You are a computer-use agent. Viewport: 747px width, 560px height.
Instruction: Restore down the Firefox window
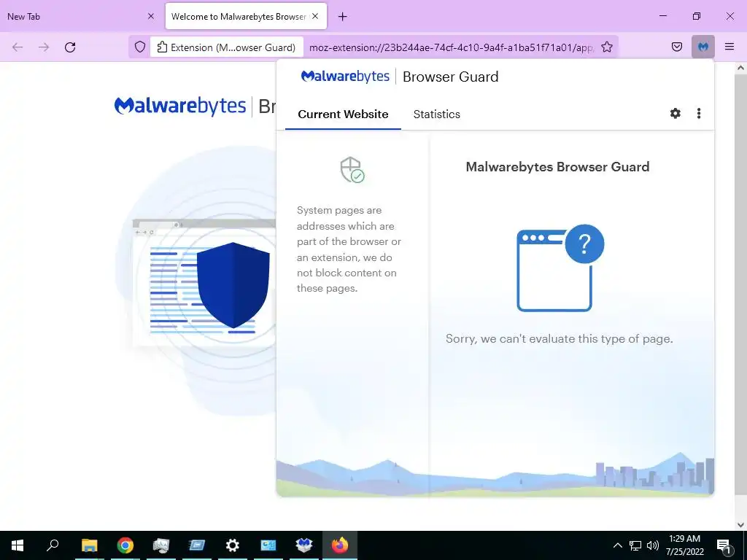coord(697,16)
